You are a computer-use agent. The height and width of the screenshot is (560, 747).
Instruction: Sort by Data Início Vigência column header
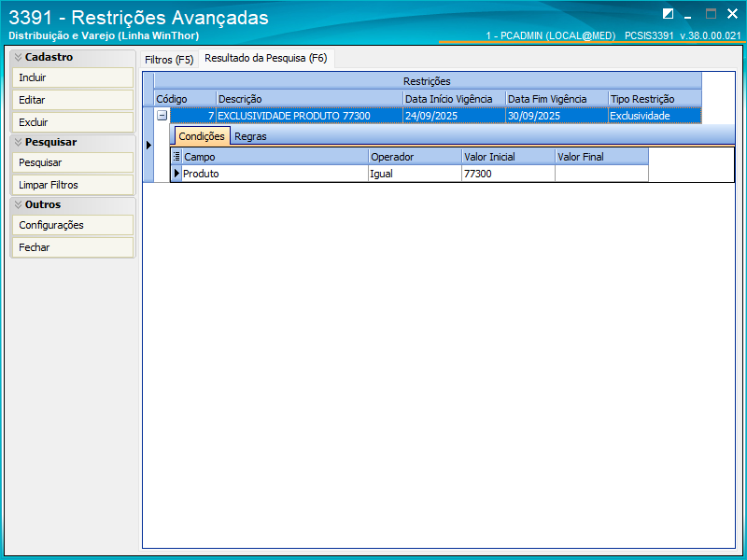point(455,99)
